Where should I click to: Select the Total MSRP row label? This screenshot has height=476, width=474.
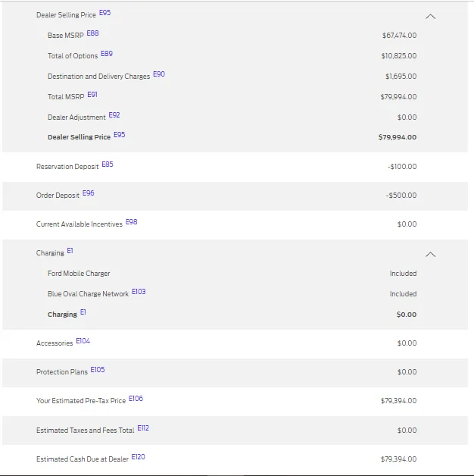(x=66, y=97)
